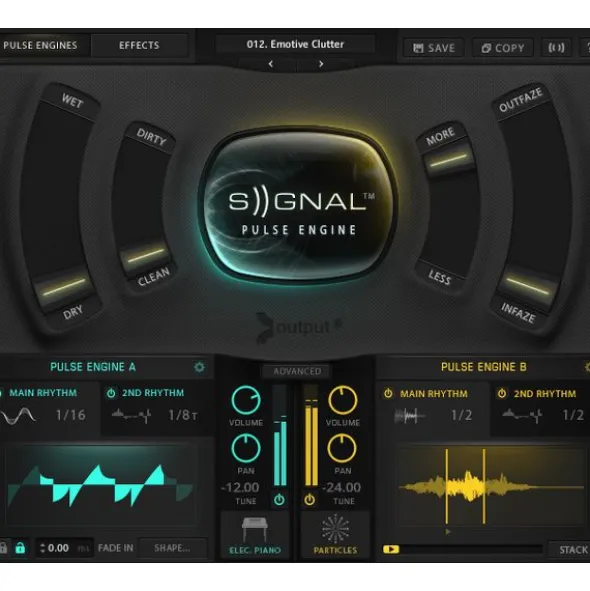The height and width of the screenshot is (591, 590).
Task: Open Engine B Main Rhythm 1/2 rate
Action: click(x=461, y=415)
